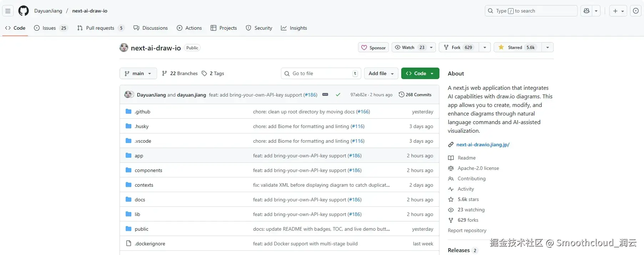Open Copilot dropdown arrow
The image size is (644, 255).
point(596,11)
